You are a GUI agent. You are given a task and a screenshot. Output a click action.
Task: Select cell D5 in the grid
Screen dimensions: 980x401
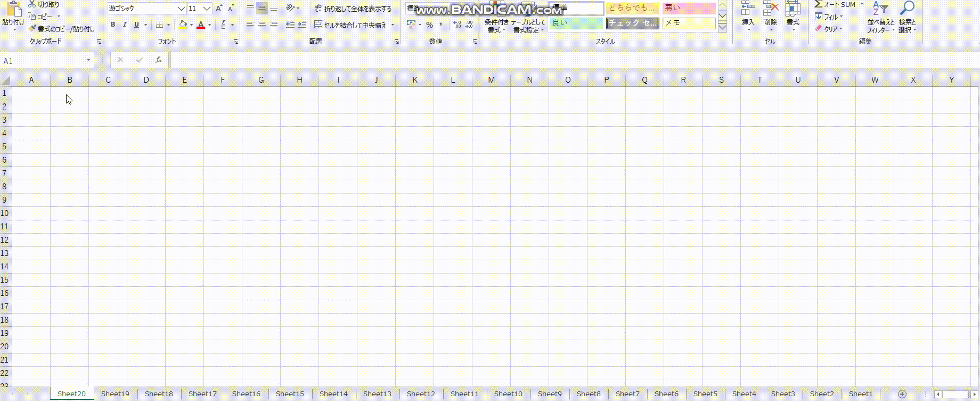click(146, 147)
